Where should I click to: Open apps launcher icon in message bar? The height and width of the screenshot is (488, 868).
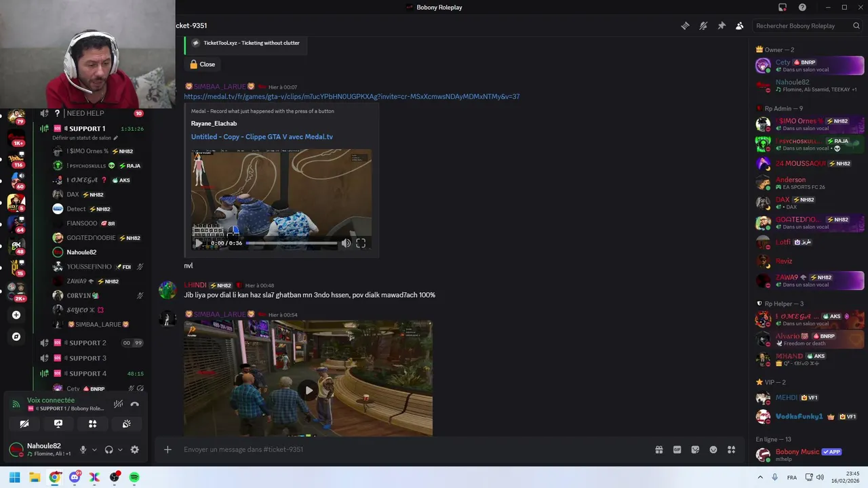[731, 449]
